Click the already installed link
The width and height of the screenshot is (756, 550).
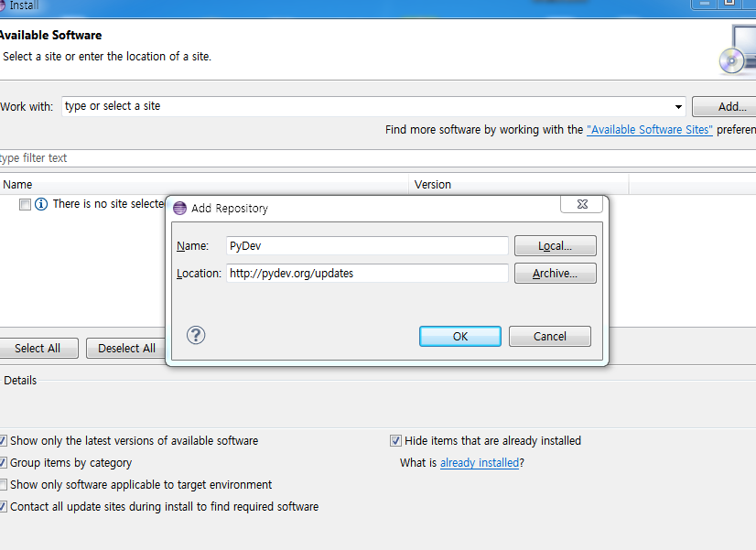click(x=479, y=463)
